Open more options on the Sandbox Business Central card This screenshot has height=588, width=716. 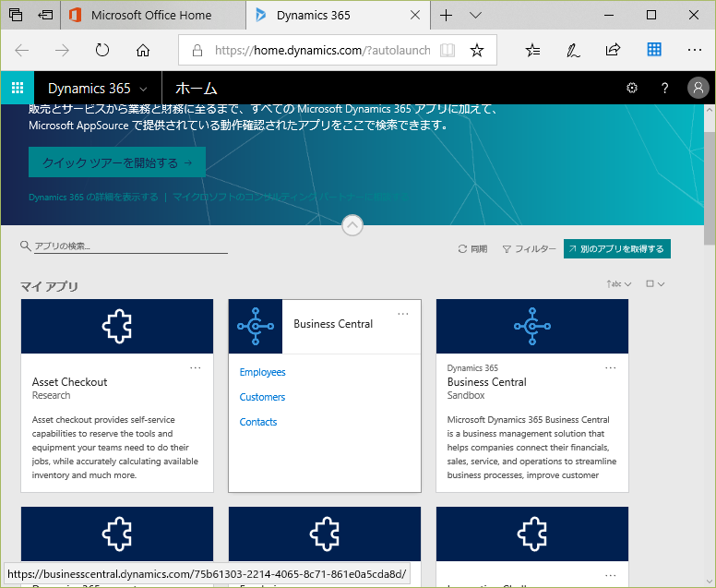(x=611, y=367)
